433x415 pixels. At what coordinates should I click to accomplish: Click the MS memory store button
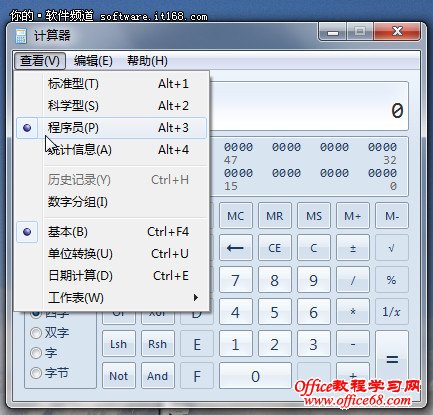(x=314, y=216)
